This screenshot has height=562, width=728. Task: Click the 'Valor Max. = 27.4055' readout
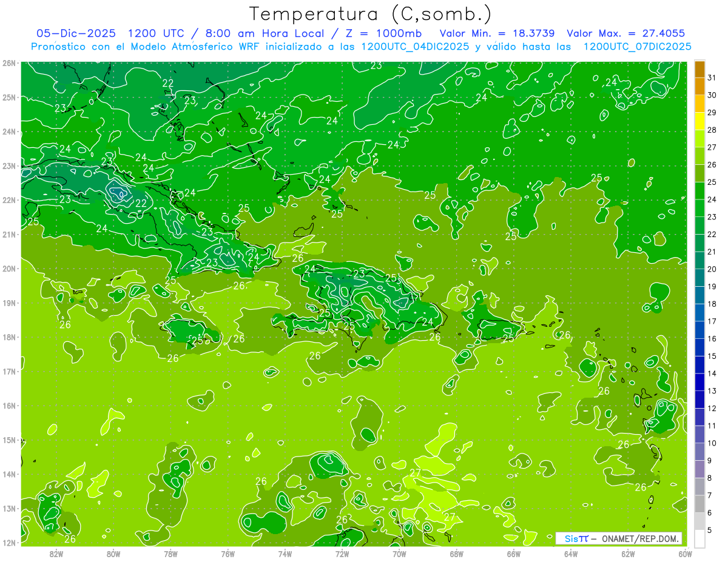point(626,33)
